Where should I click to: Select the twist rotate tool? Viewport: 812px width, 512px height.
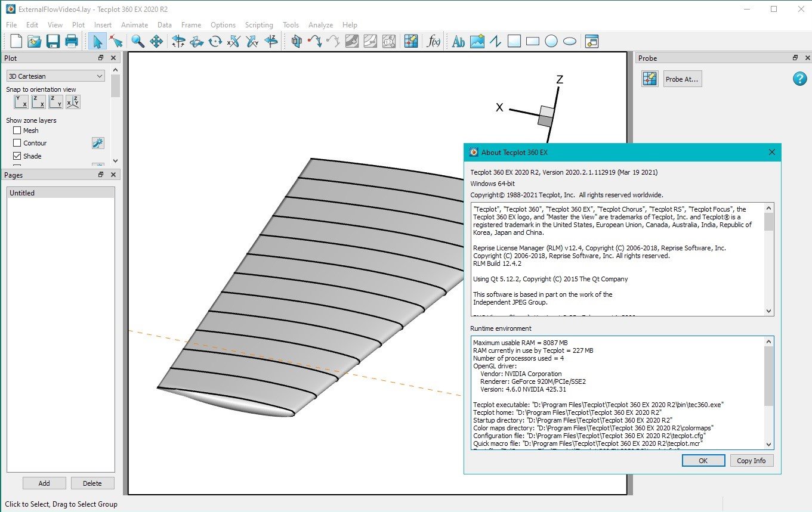pyautogui.click(x=215, y=41)
